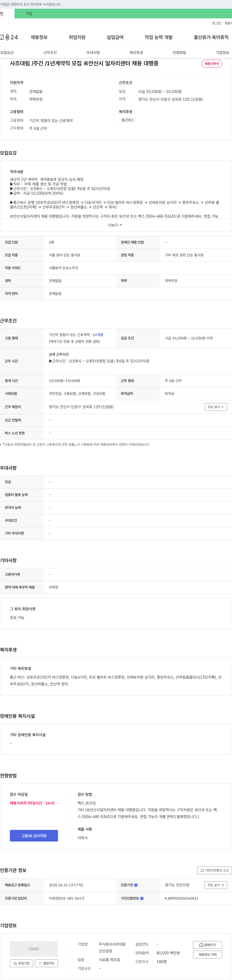Click the 홈페이지 home icon button
Screen dimensions: 232x980
click(207, 945)
